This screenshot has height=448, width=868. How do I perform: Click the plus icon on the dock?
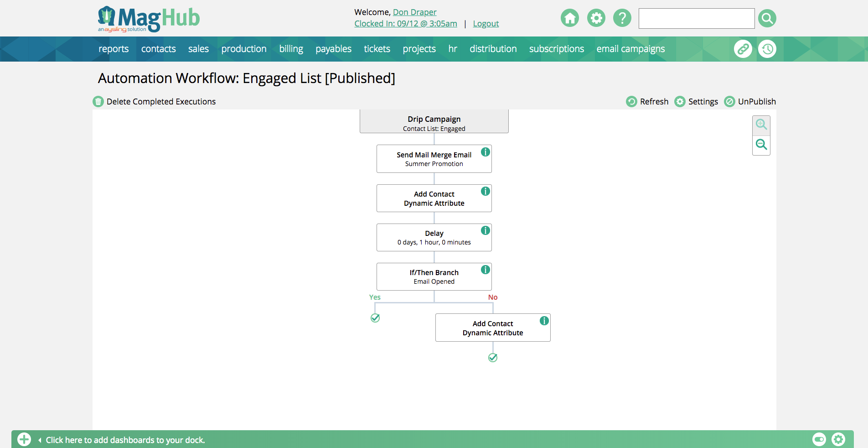[24, 439]
